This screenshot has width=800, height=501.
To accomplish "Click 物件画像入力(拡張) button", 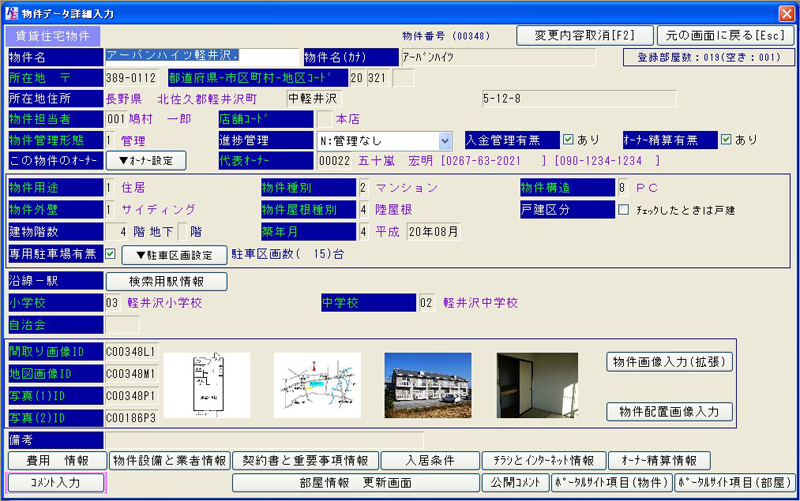I will click(671, 362).
